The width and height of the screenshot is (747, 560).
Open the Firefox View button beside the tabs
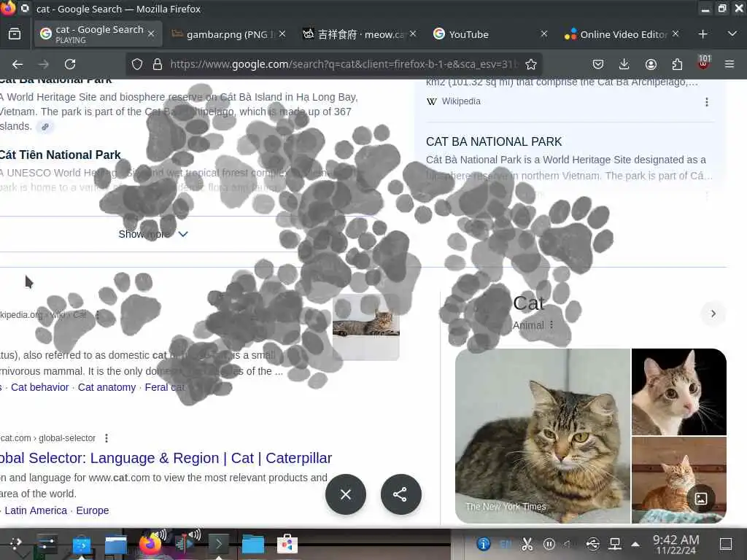coord(15,34)
